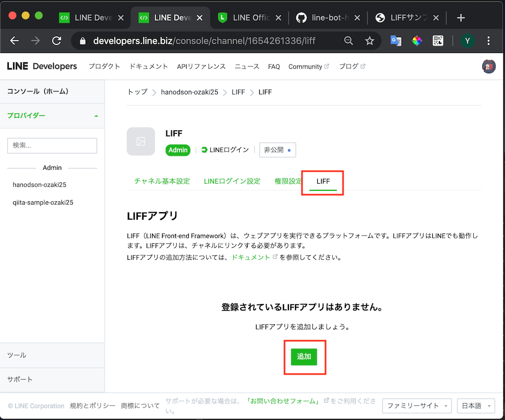The width and height of the screenshot is (505, 420).
Task: Open the ファミリーサイト dropdown
Action: pyautogui.click(x=417, y=406)
